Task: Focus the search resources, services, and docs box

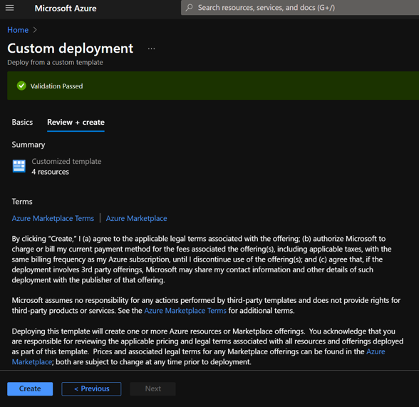Action: 300,8
